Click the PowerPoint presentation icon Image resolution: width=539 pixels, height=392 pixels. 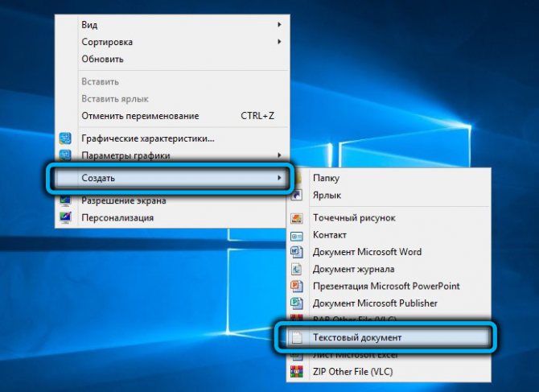tap(297, 286)
